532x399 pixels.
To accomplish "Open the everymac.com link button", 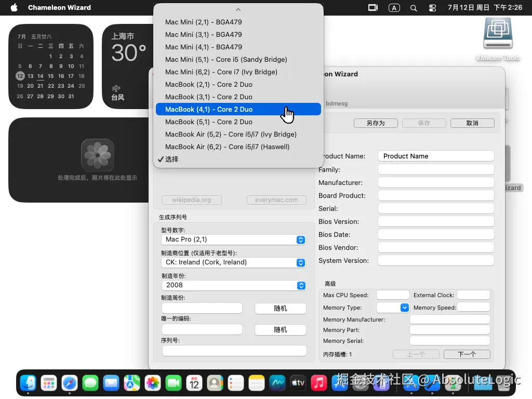I will [x=276, y=200].
